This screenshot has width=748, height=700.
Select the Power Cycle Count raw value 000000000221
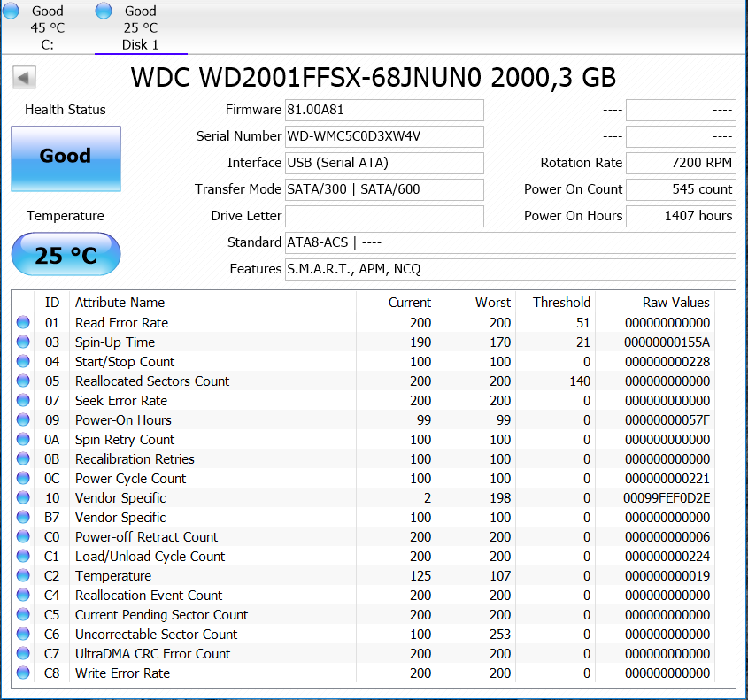pyautogui.click(x=667, y=479)
